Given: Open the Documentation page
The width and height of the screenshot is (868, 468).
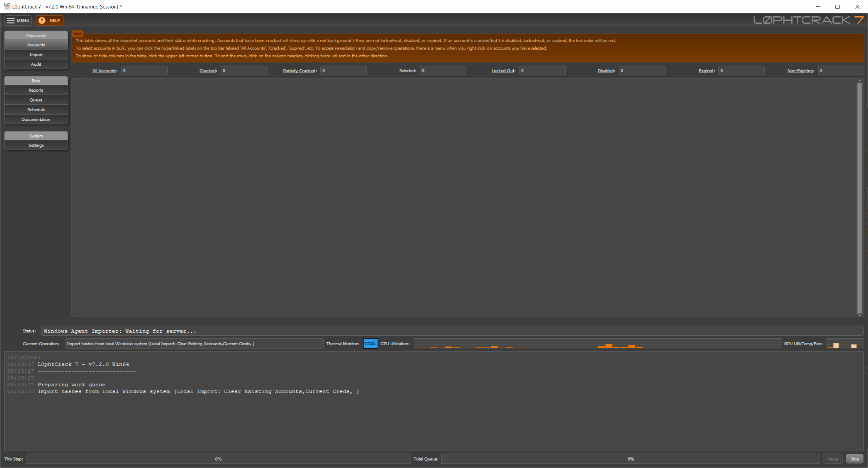Looking at the screenshot, I should click(x=36, y=119).
